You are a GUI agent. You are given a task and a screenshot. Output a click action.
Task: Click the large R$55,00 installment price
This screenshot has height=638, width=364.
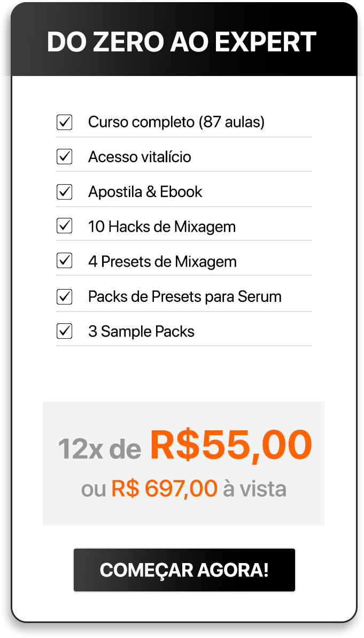tap(231, 445)
